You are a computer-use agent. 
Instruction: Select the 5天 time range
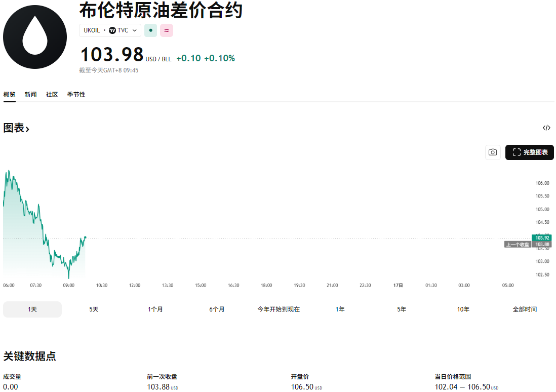94,309
